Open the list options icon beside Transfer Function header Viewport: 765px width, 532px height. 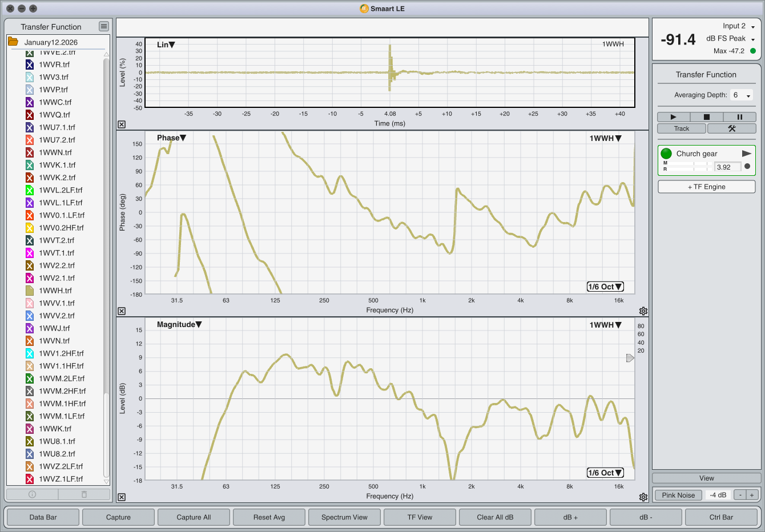tap(103, 26)
